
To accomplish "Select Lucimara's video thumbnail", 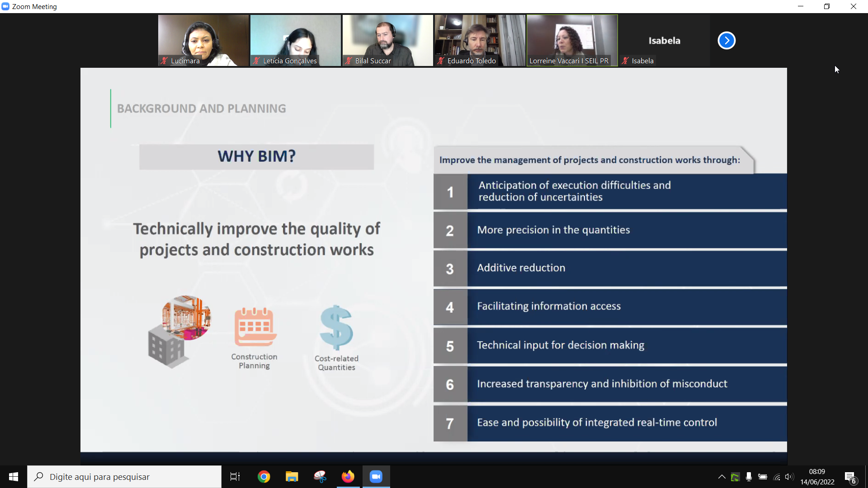I will click(x=203, y=41).
